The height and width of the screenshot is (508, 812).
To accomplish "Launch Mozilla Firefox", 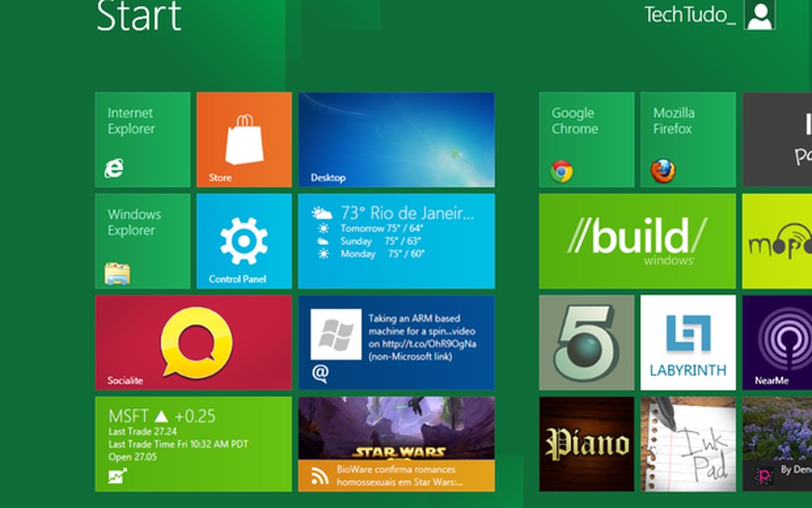I will (x=687, y=139).
